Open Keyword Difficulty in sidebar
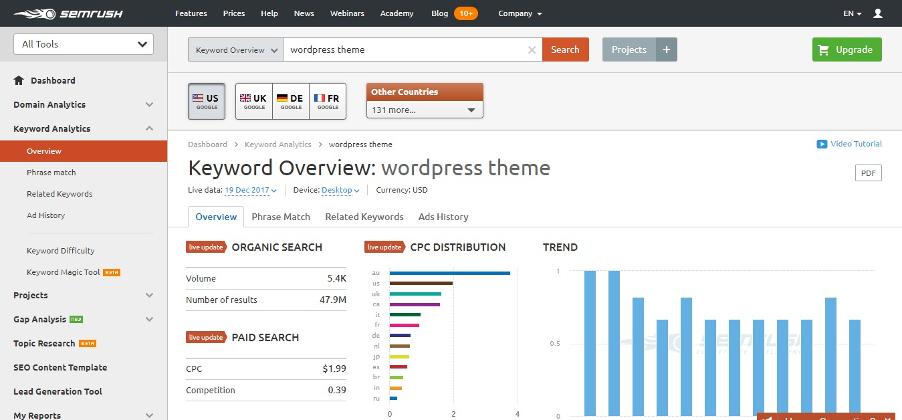The image size is (902, 420). (x=60, y=251)
